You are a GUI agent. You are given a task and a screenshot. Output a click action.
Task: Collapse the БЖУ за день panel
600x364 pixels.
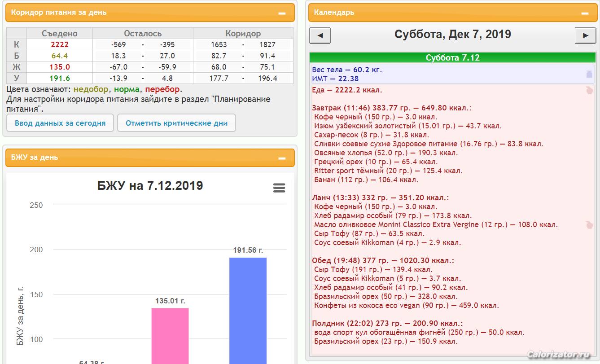pyautogui.click(x=282, y=158)
